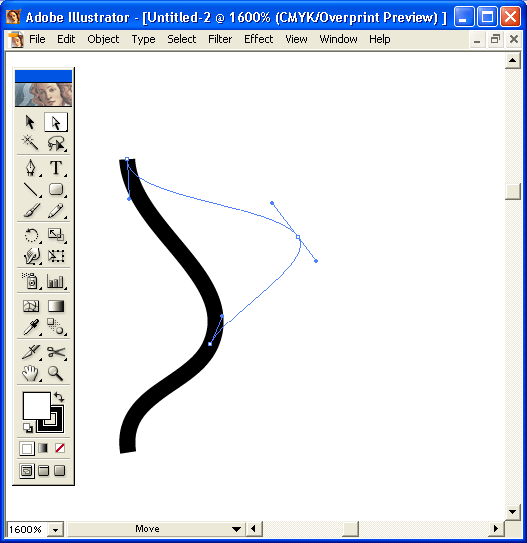
Task: Swap fill and stroke colors
Action: 59,397
